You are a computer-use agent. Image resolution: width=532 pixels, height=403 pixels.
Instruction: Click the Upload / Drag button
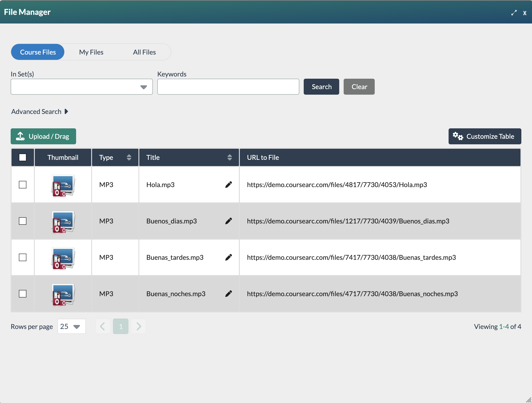point(43,136)
